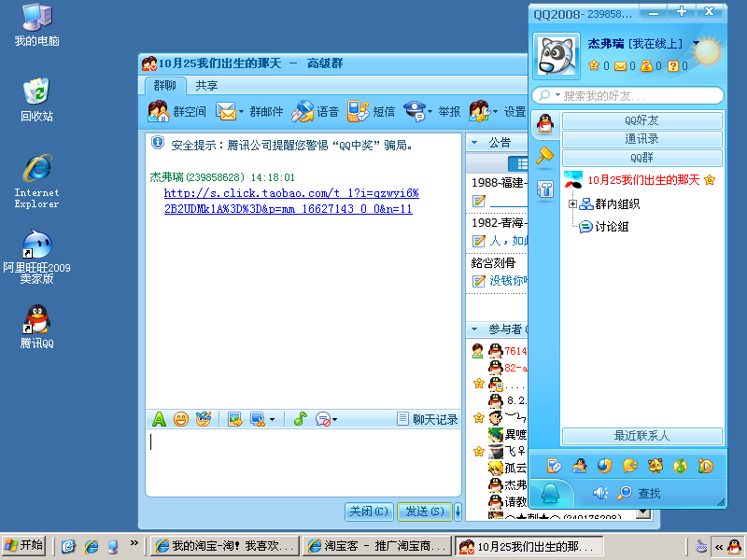Focus the chat message input box

pos(303,462)
